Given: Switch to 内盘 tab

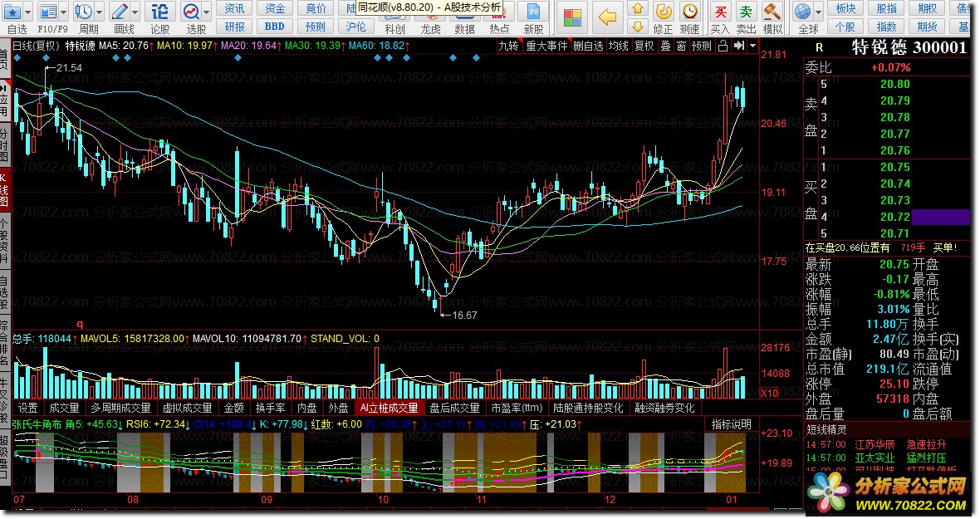Looking at the screenshot, I should 306,408.
